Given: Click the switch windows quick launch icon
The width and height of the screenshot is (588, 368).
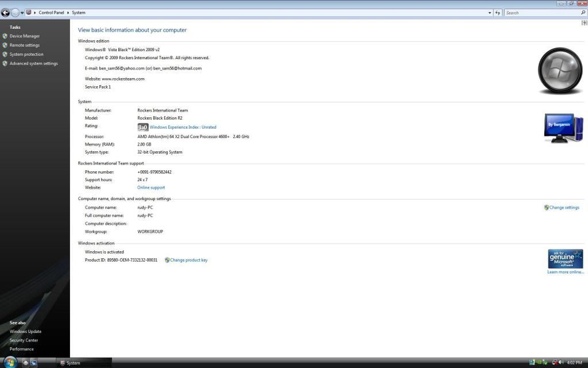Looking at the screenshot, I should click(x=34, y=363).
